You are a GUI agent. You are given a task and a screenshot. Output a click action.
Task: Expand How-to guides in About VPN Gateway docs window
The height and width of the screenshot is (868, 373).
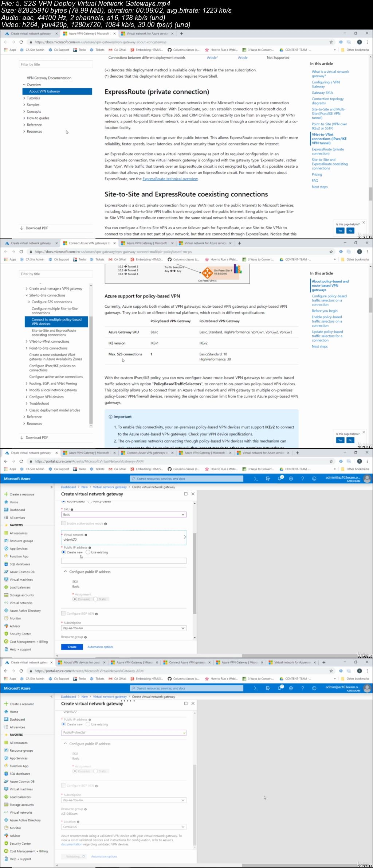pos(24,118)
